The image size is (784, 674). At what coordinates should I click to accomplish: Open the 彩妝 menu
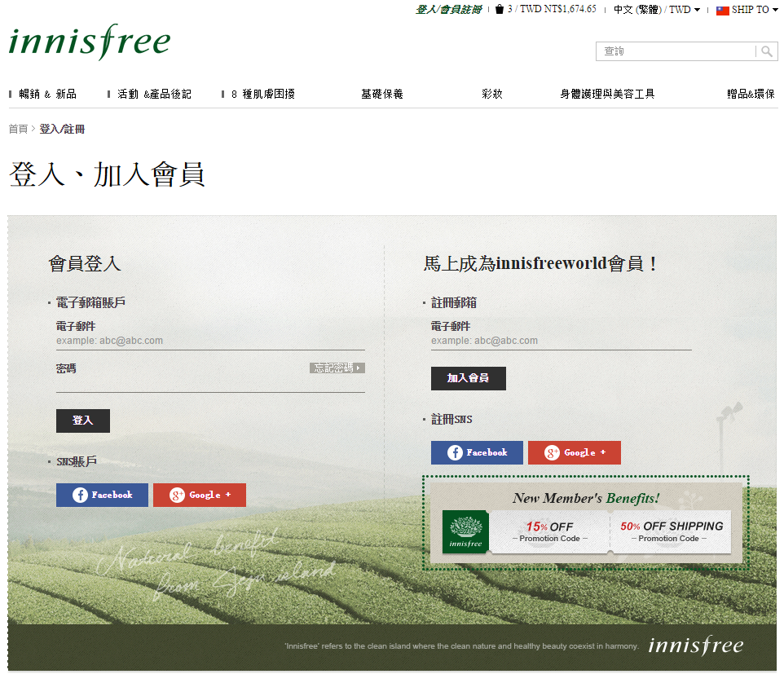[492, 94]
